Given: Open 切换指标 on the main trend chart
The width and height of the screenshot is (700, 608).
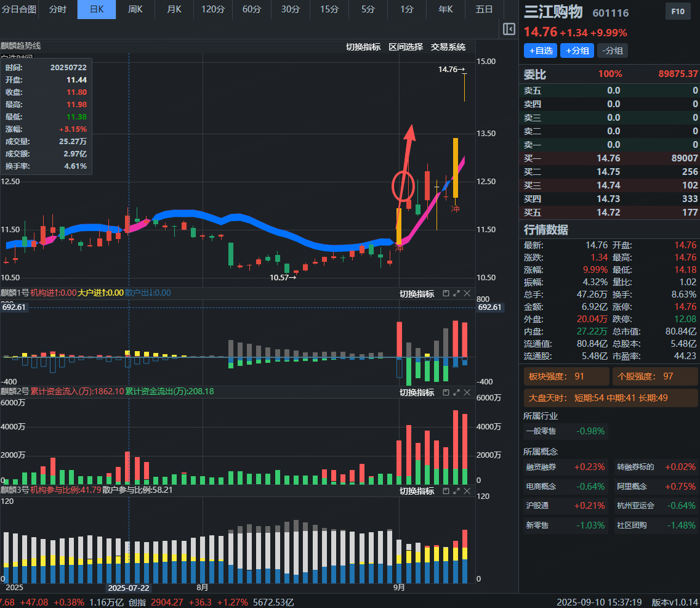Looking at the screenshot, I should coord(363,47).
